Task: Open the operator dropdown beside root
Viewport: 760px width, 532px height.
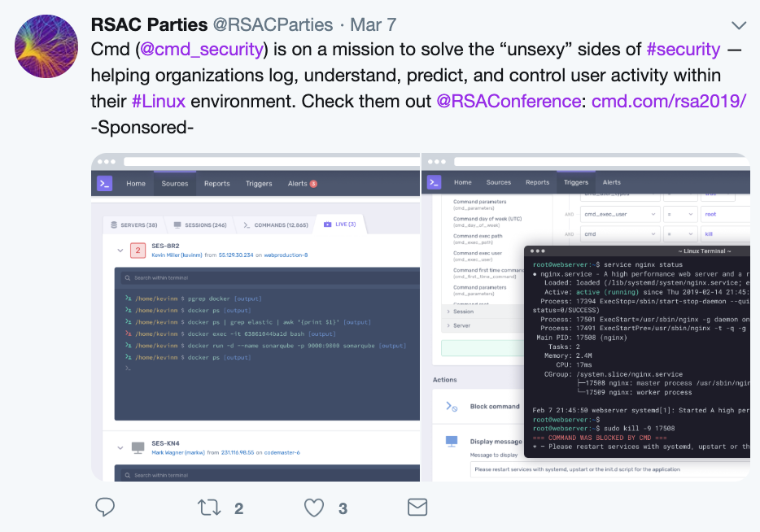Action: pyautogui.click(x=680, y=214)
